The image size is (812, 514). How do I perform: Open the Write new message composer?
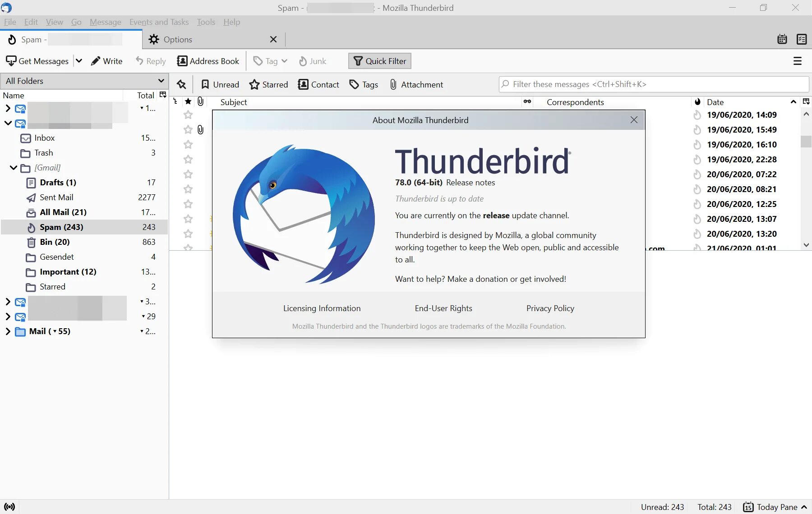point(106,61)
